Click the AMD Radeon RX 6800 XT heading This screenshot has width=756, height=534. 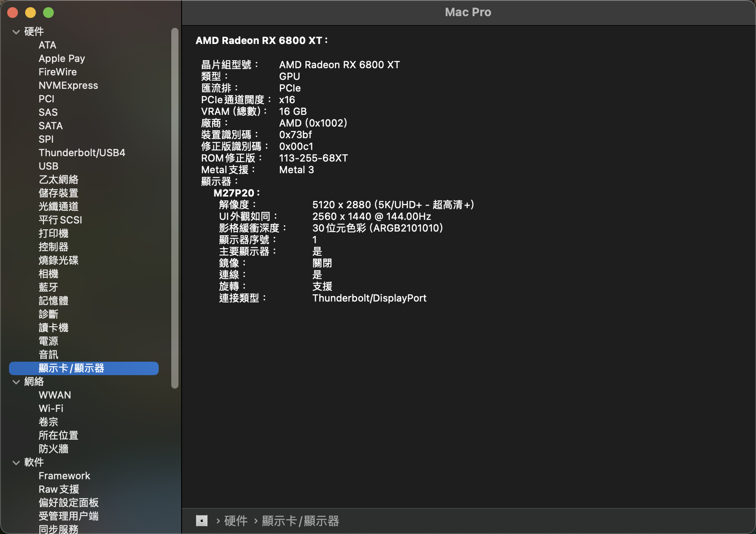262,41
